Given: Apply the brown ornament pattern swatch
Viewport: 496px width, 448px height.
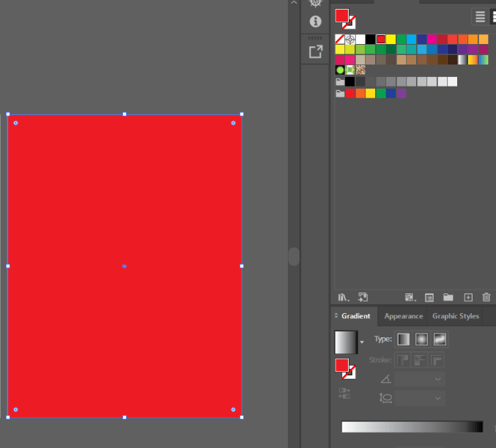Looking at the screenshot, I should [360, 70].
